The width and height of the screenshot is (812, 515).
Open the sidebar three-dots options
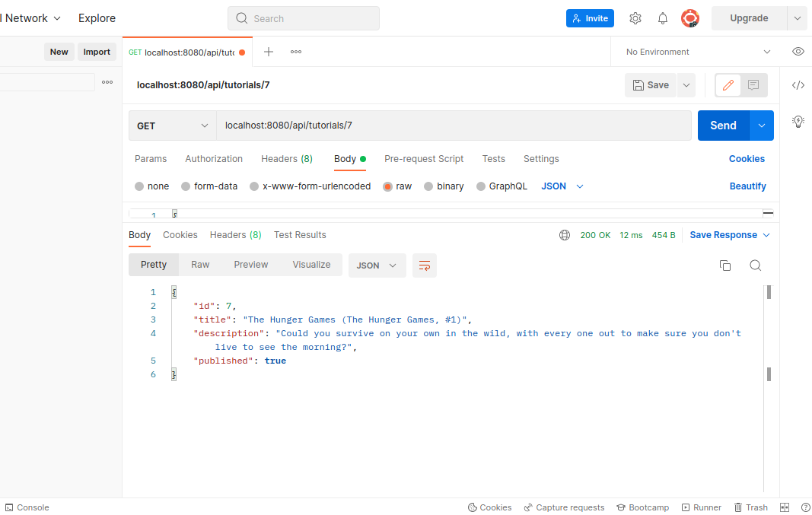point(107,82)
